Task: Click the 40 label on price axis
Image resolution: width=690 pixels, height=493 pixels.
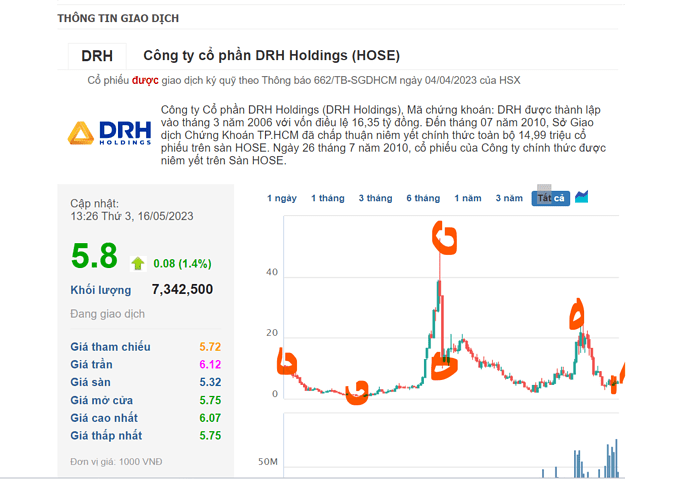Action: [272, 272]
